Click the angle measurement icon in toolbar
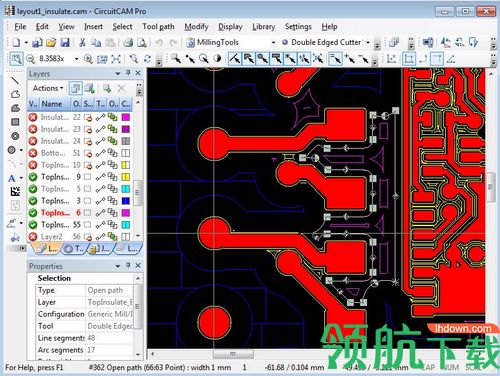 [451, 59]
